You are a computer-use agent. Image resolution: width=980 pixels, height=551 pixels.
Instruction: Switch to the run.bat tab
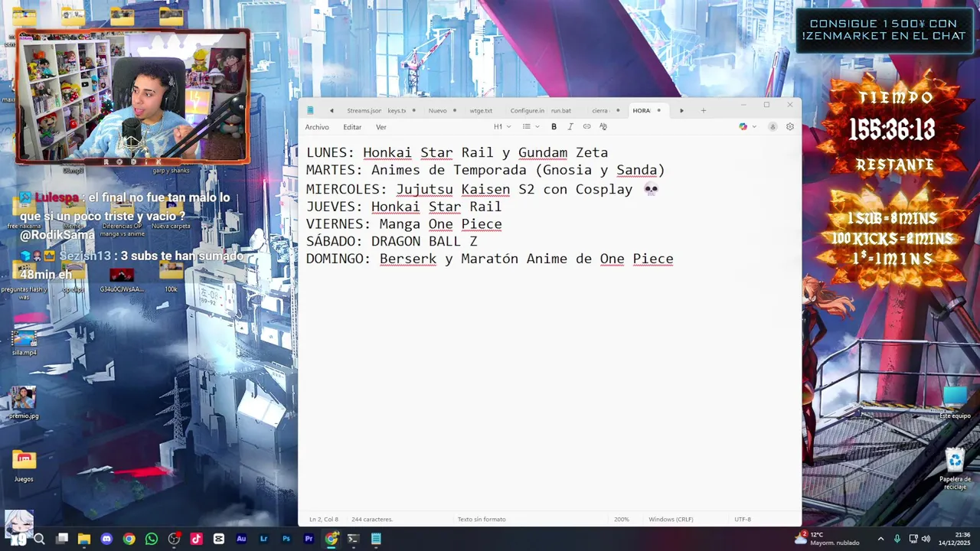coord(560,110)
